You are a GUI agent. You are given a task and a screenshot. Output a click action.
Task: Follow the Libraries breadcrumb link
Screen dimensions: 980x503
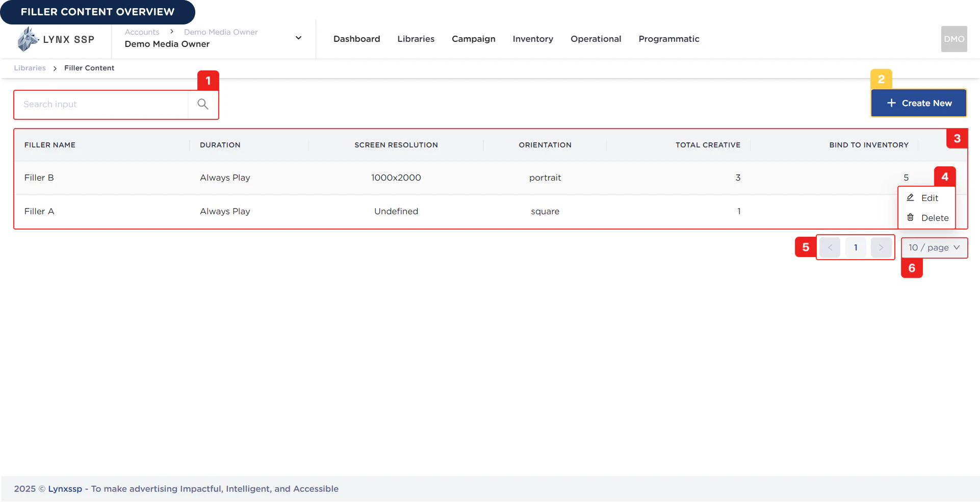(x=30, y=68)
